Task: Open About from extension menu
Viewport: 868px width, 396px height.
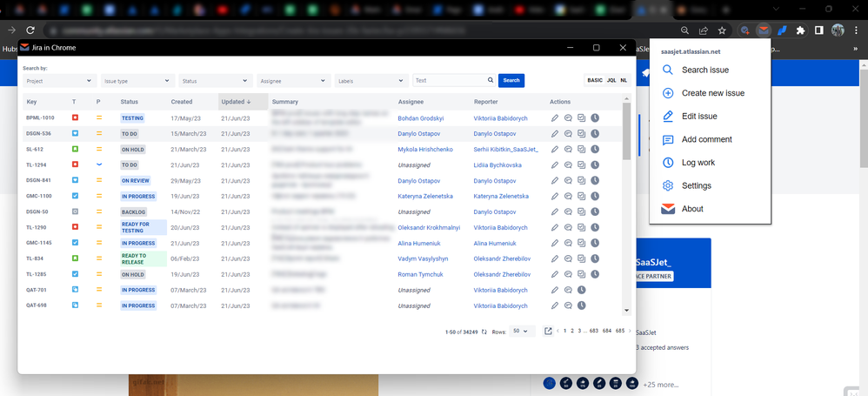Action: [711, 209]
